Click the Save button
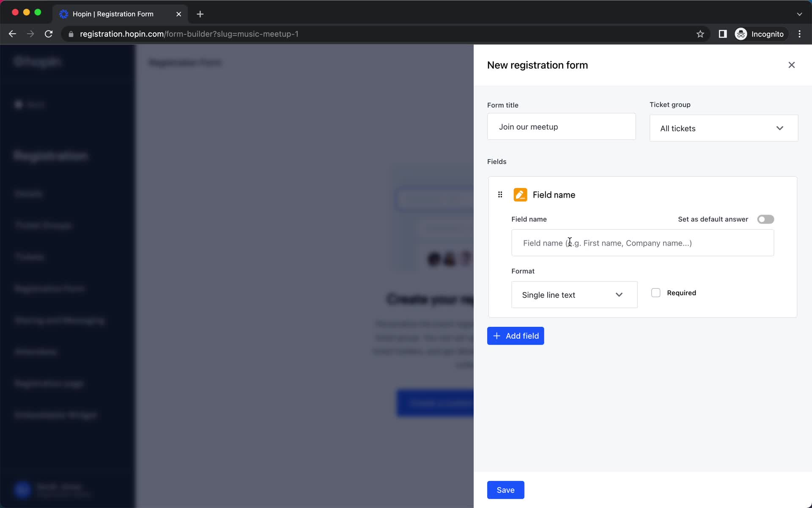 coord(505,489)
